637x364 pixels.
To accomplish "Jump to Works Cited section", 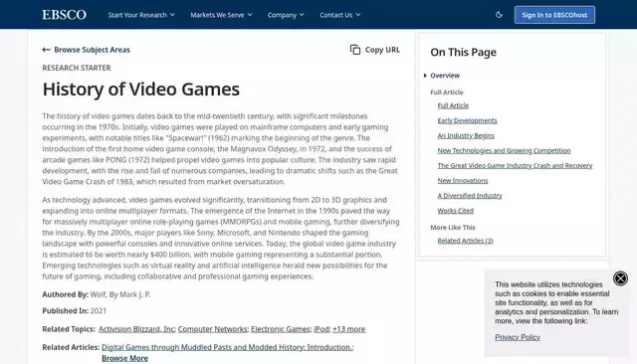I will click(x=456, y=211).
